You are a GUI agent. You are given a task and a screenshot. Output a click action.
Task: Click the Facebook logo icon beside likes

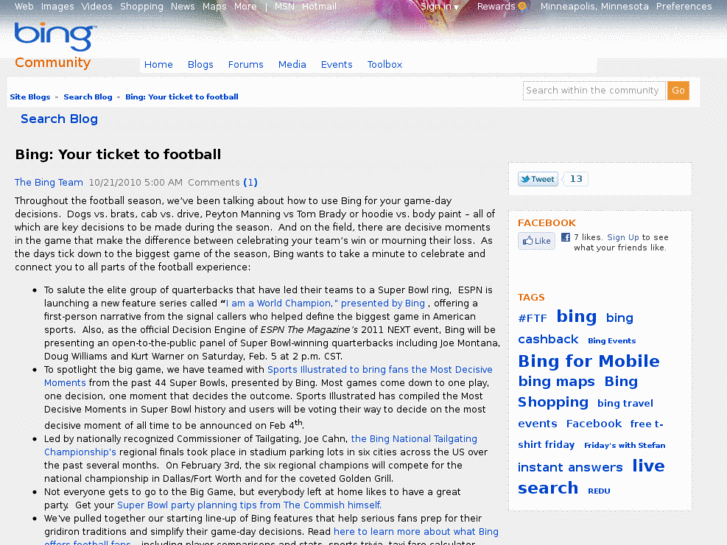565,237
